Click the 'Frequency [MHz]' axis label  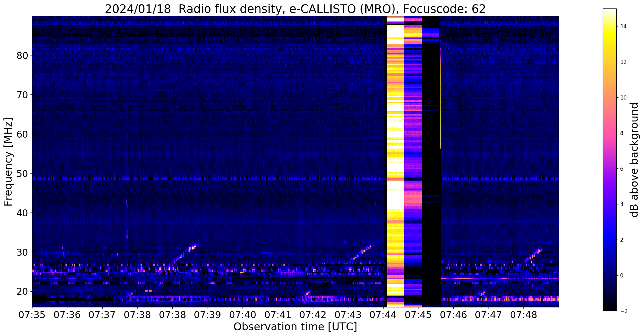point(8,162)
